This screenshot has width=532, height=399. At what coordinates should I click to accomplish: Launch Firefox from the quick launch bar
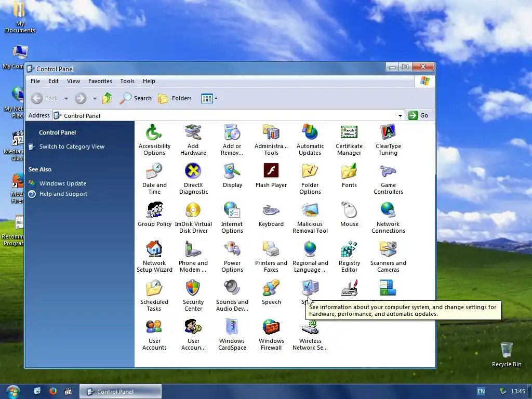(53, 391)
